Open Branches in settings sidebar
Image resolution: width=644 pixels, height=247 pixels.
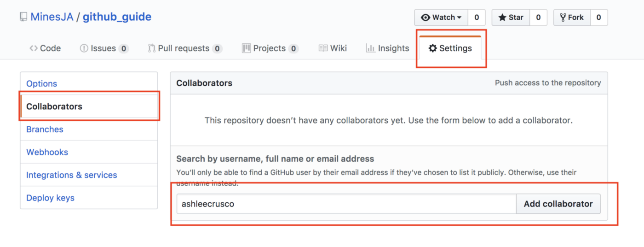[x=89, y=129]
